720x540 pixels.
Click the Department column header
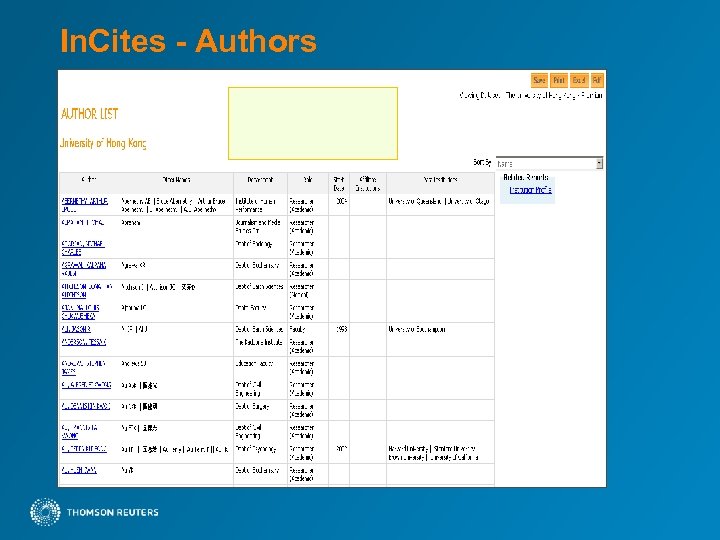260,180
